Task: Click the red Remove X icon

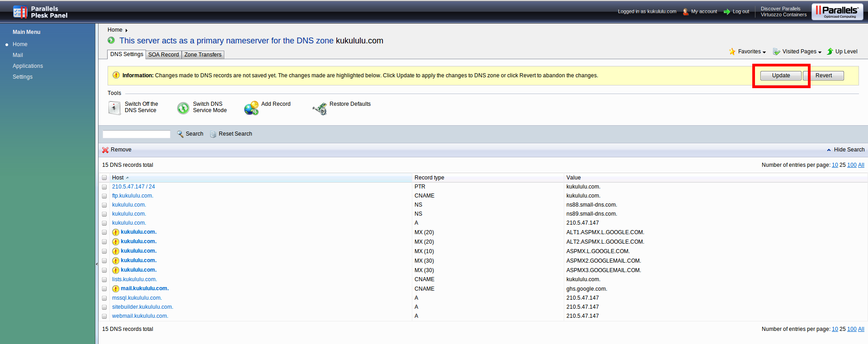Action: click(x=105, y=150)
